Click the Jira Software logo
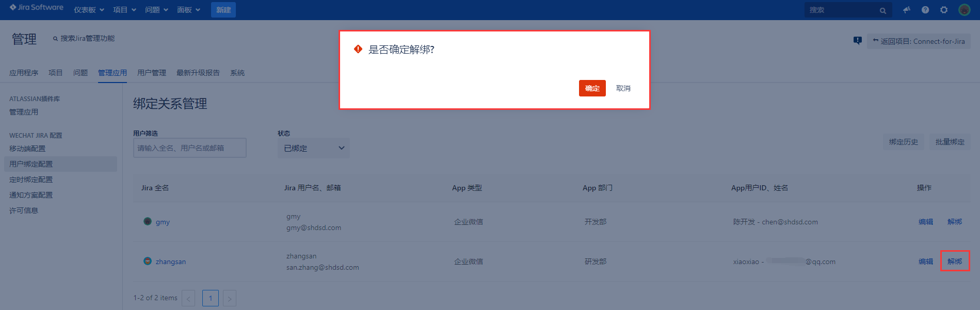The width and height of the screenshot is (980, 310). [x=36, y=8]
